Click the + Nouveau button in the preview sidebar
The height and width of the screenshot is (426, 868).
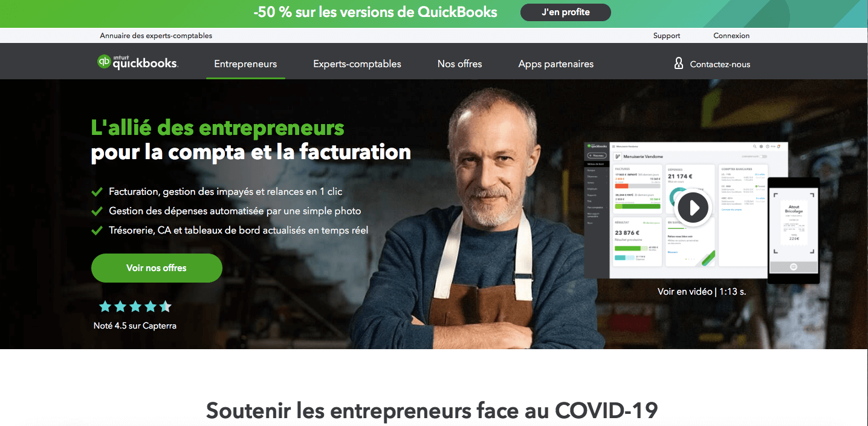click(597, 156)
